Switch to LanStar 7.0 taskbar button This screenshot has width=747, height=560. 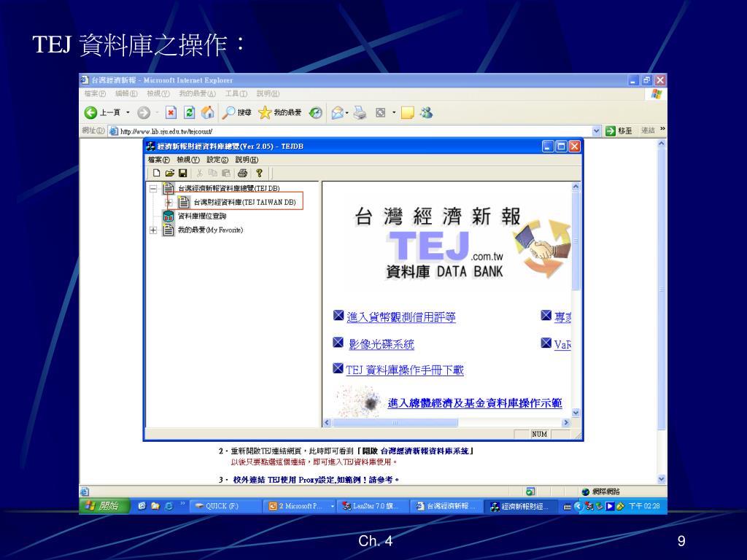point(373,506)
